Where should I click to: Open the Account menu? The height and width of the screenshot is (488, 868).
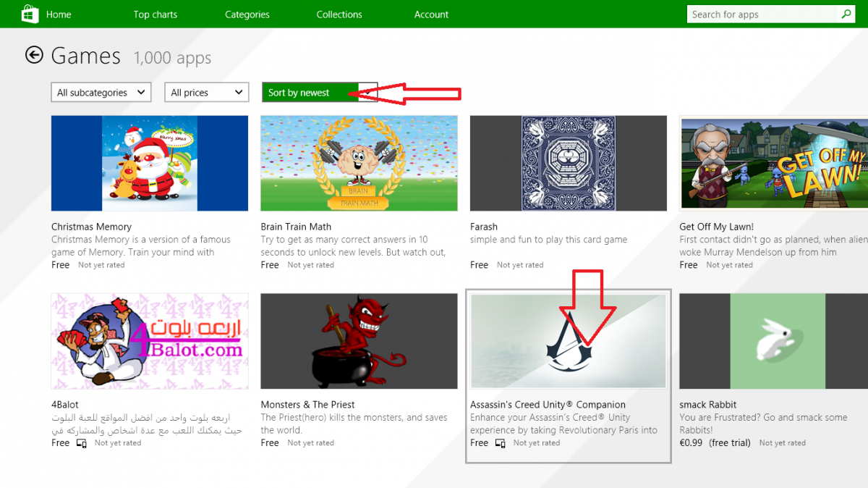coord(431,14)
